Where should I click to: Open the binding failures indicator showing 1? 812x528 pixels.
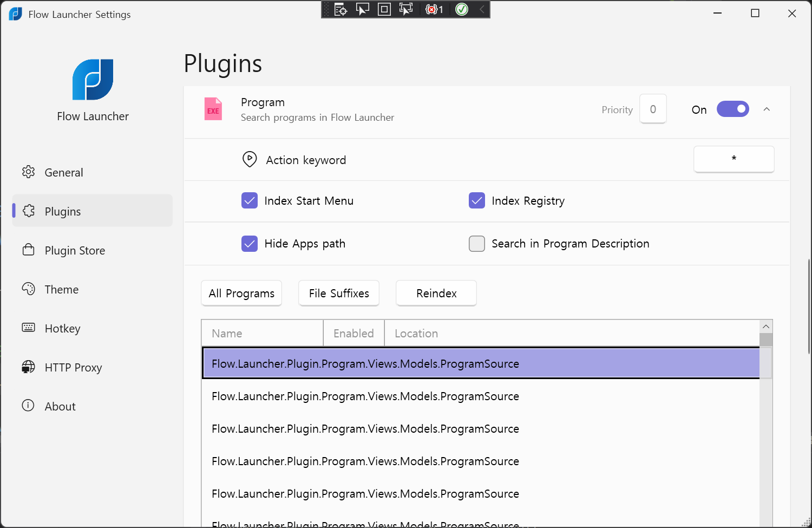tap(434, 9)
